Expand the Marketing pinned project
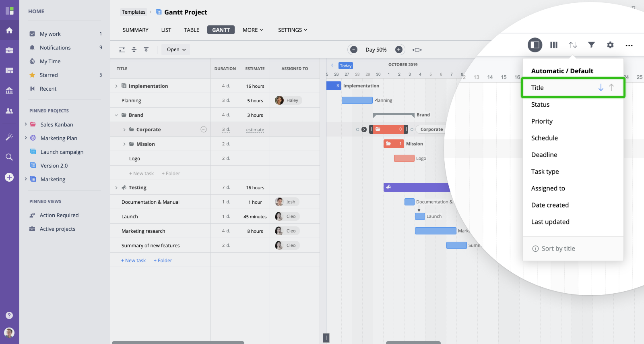Screen dimensions: 644x344 pyautogui.click(x=26, y=179)
